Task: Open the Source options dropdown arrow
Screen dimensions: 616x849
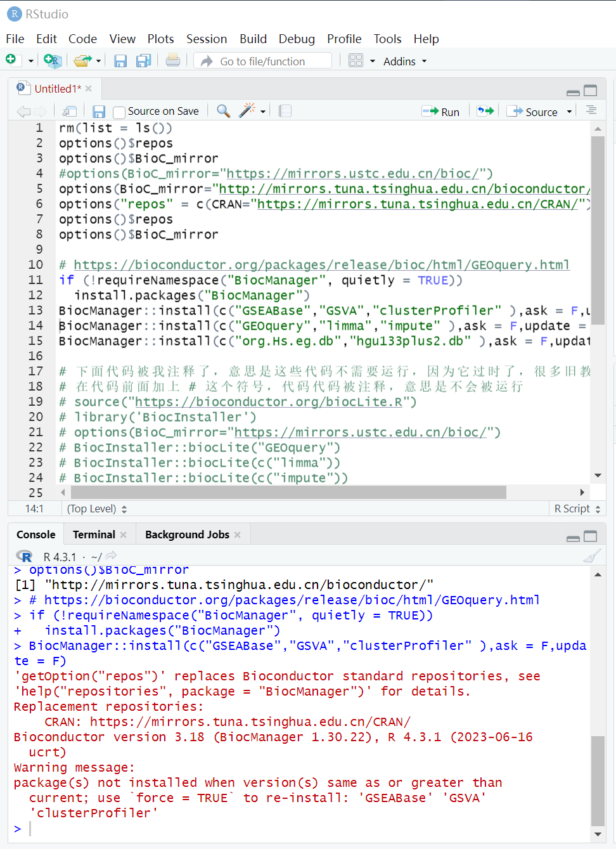Action: (569, 112)
